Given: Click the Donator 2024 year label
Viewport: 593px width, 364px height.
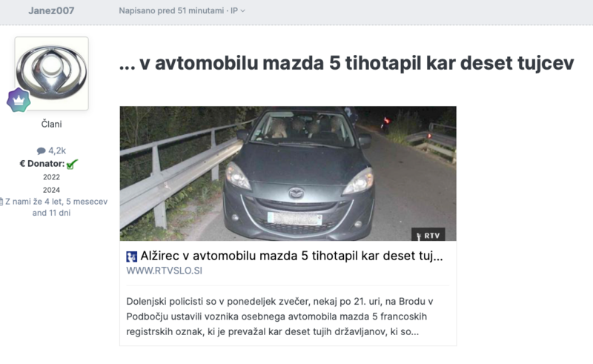Looking at the screenshot, I should point(51,190).
